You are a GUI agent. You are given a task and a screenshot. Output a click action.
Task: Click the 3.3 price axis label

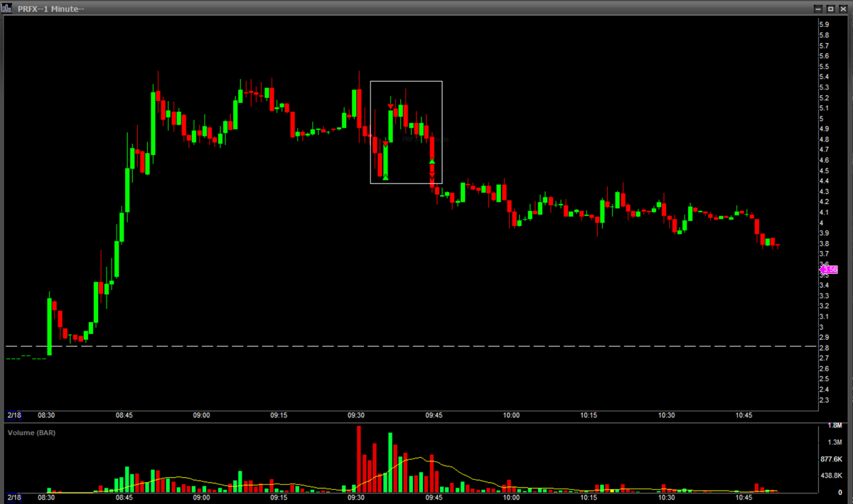[x=824, y=296]
